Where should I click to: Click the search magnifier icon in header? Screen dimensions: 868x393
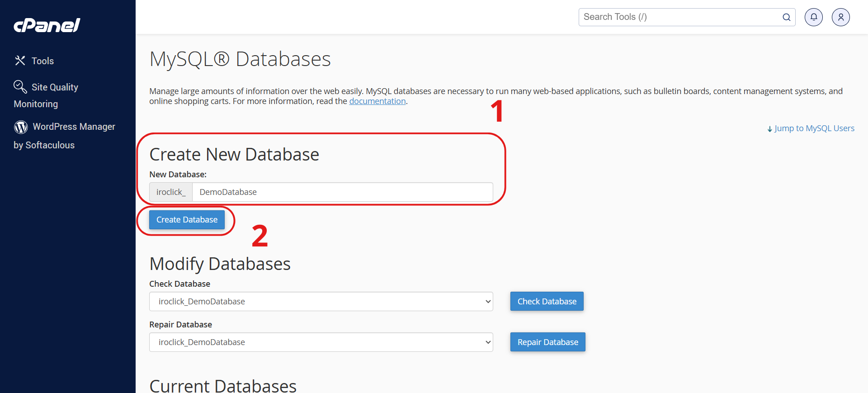tap(787, 17)
